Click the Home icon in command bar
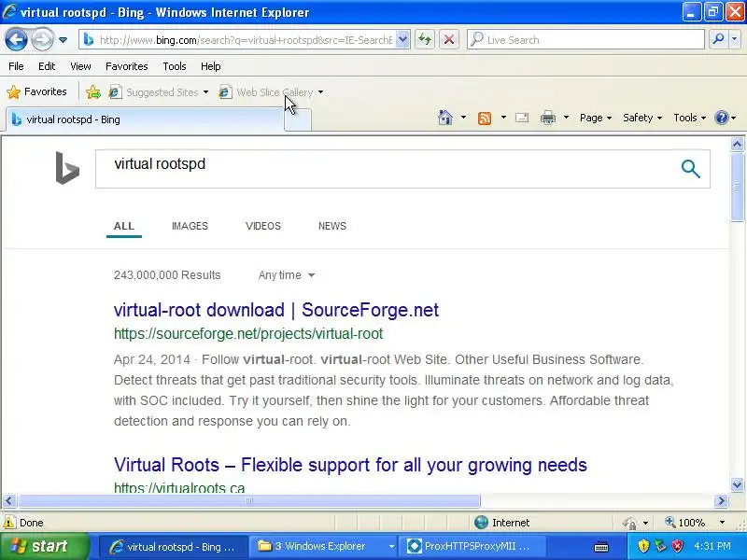Image resolution: width=747 pixels, height=560 pixels. point(445,118)
